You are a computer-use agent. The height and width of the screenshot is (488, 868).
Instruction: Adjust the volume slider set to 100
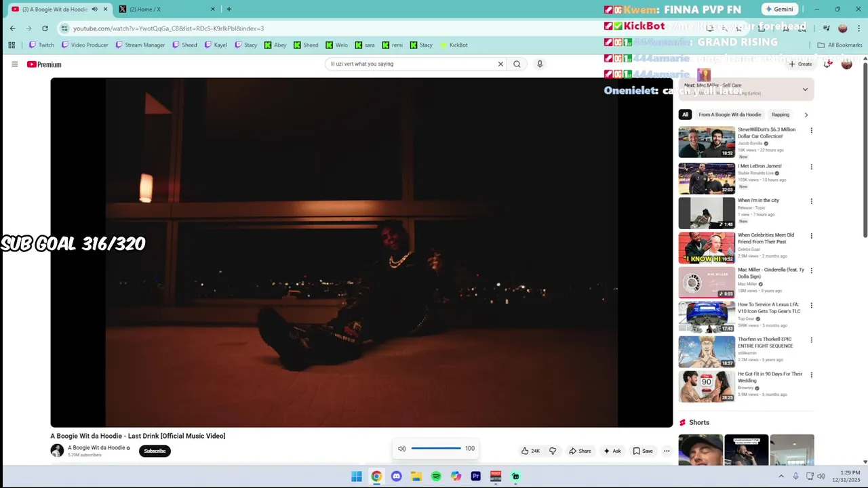[x=435, y=448]
